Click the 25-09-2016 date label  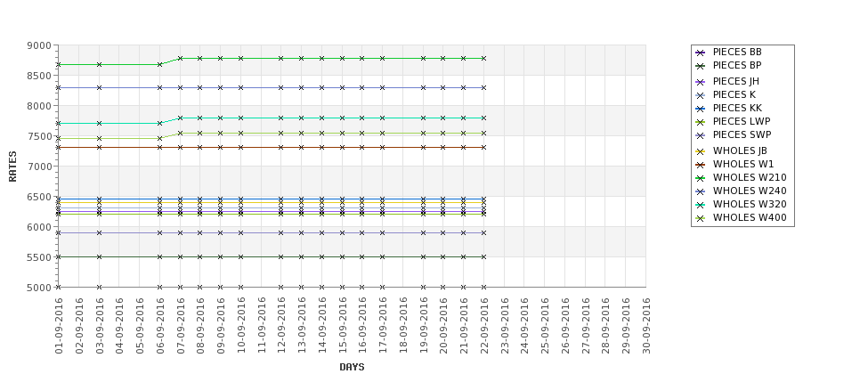coord(545,326)
